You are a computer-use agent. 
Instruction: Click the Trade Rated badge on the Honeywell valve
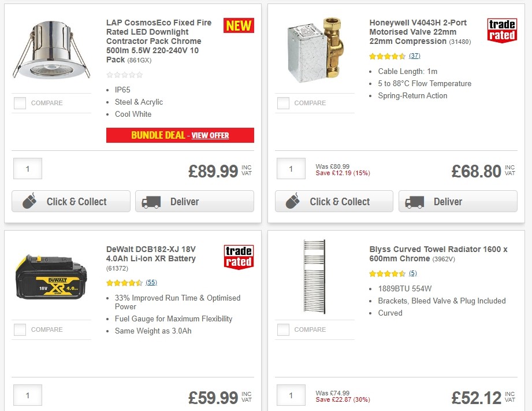pyautogui.click(x=502, y=31)
